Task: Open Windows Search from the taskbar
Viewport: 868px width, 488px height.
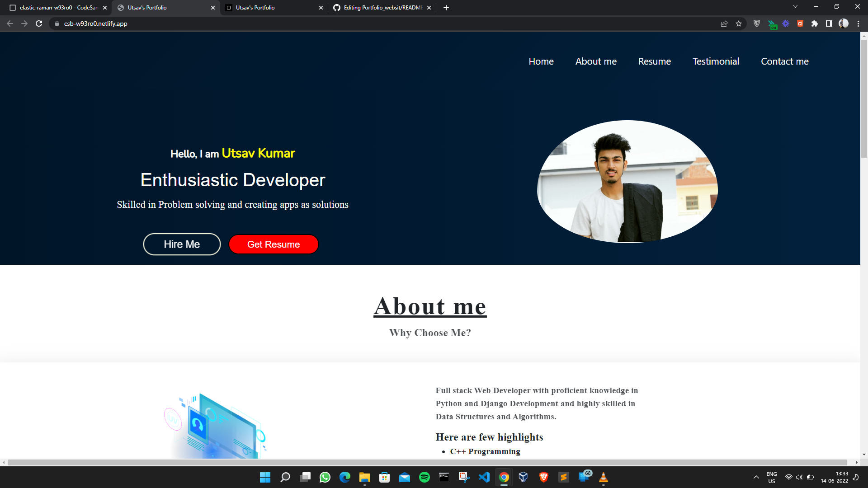Action: coord(285,478)
